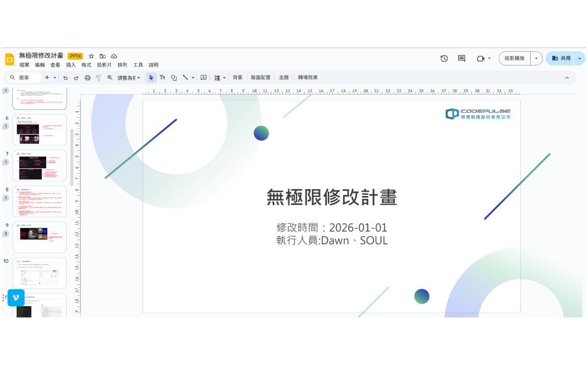This screenshot has height=392, width=588.
Task: Click the 背景 background button
Action: [x=237, y=77]
